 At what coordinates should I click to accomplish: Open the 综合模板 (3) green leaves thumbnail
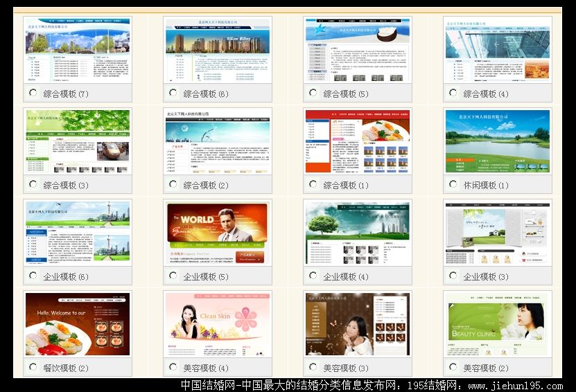tap(77, 141)
